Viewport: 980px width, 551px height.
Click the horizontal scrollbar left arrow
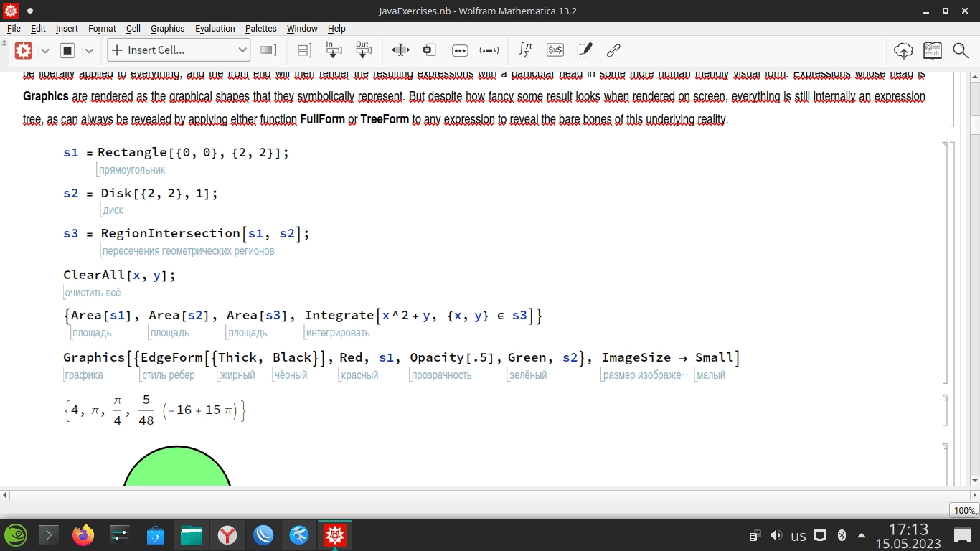coord(5,495)
